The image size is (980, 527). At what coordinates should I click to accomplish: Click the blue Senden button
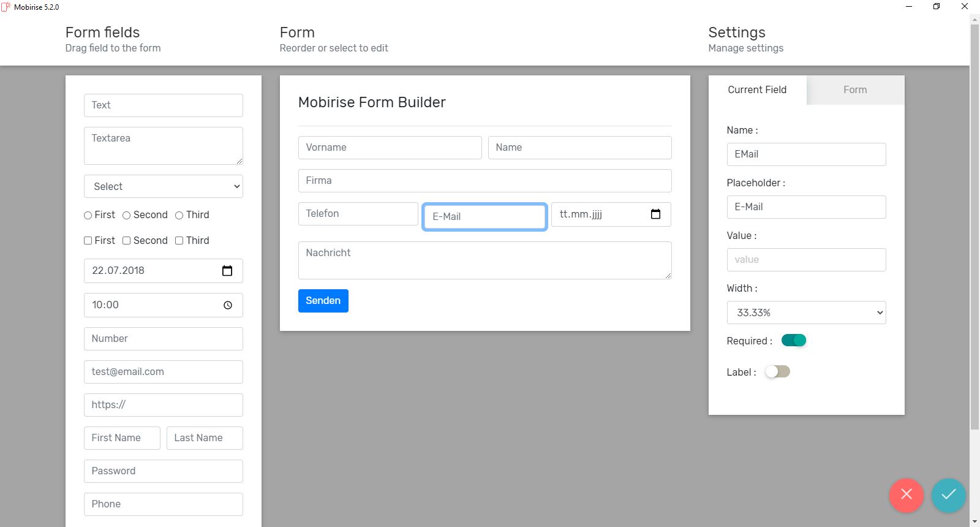pyautogui.click(x=323, y=301)
